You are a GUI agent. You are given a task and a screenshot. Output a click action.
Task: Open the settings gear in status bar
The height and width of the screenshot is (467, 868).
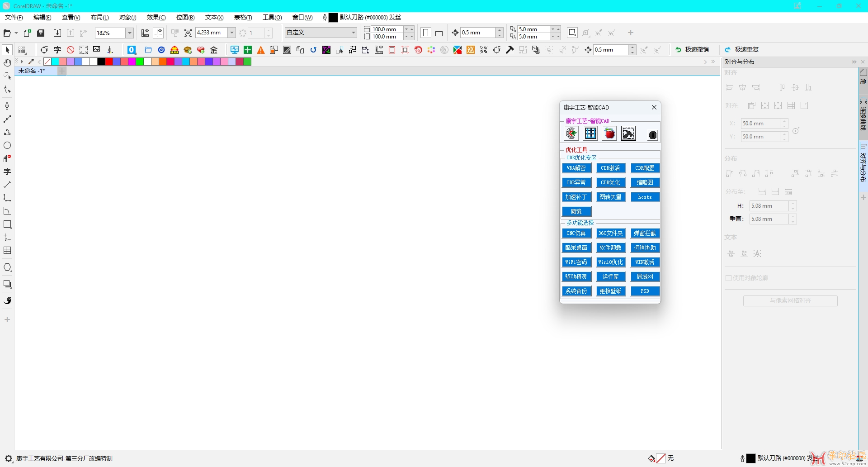tap(8, 458)
